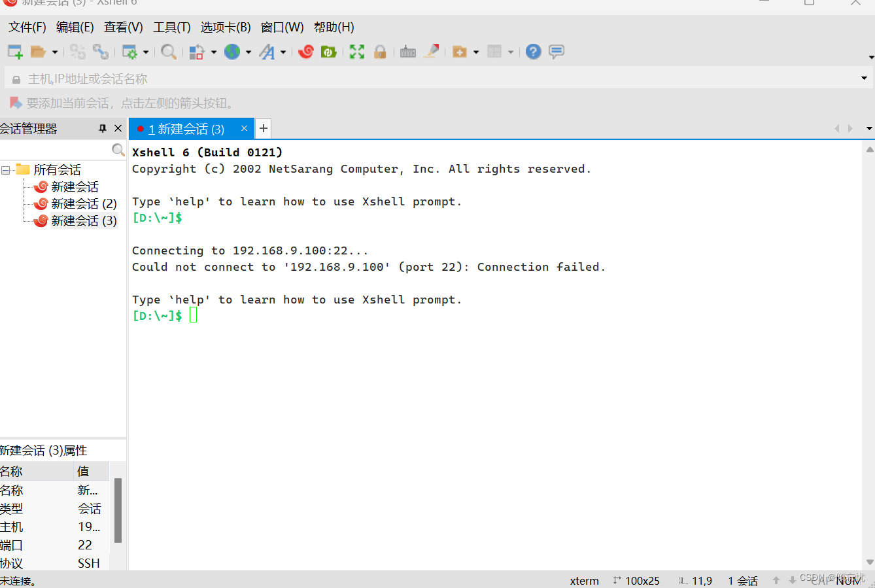This screenshot has width=875, height=588.
Task: Open the 选项卡(B) menu
Action: pos(226,27)
